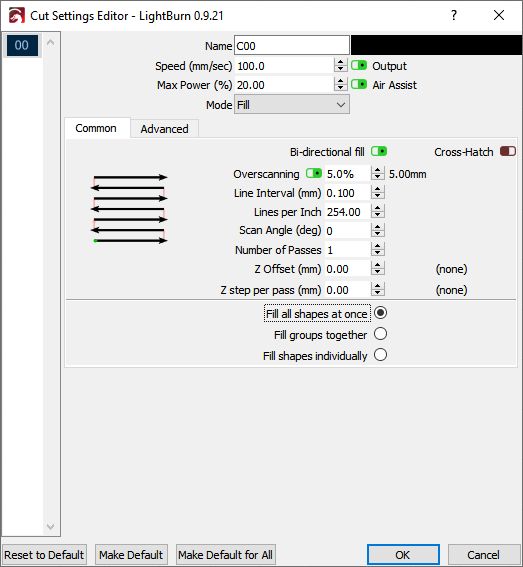Image resolution: width=523 pixels, height=567 pixels.
Task: Toggle Bi-directional fill switch
Action: [x=379, y=151]
